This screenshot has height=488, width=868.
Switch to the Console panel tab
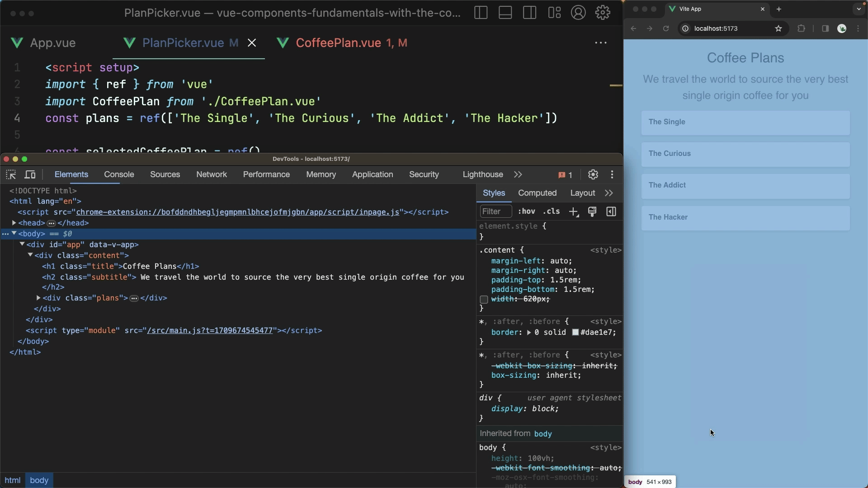[x=119, y=174]
